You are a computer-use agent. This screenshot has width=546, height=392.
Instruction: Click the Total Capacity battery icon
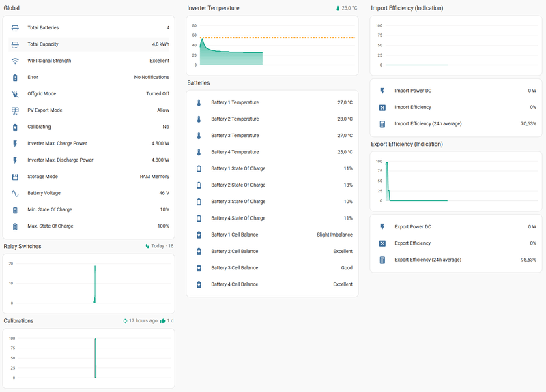click(x=15, y=44)
